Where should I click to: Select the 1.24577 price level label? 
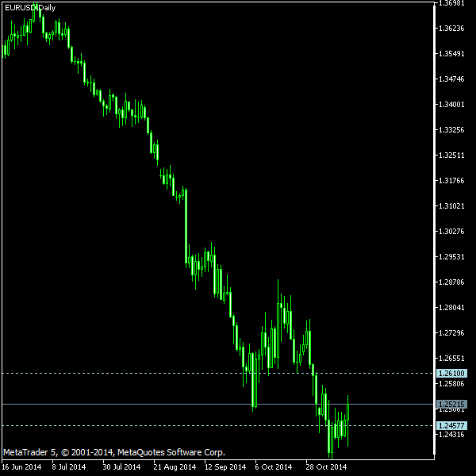tap(451, 425)
